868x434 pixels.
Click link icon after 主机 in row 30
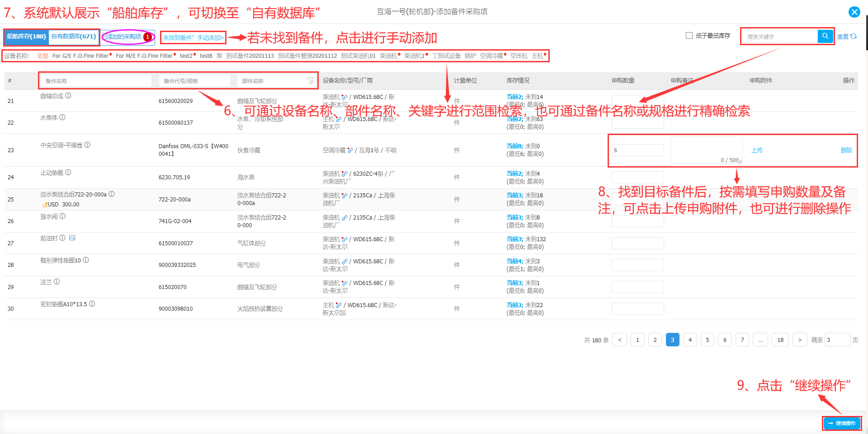click(339, 305)
